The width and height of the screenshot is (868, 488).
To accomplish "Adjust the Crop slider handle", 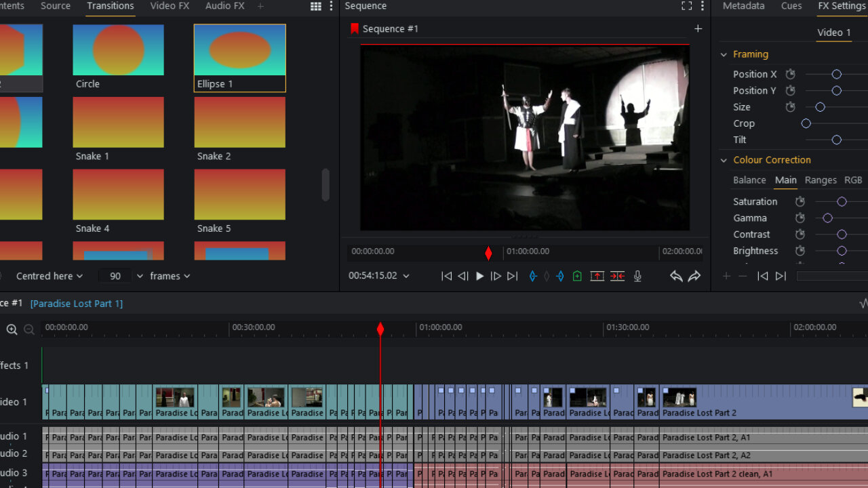I will coord(806,123).
